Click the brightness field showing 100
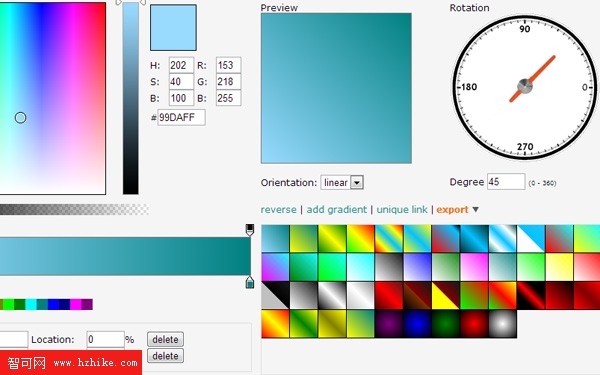Viewport: 600px width, 375px height. (181, 98)
